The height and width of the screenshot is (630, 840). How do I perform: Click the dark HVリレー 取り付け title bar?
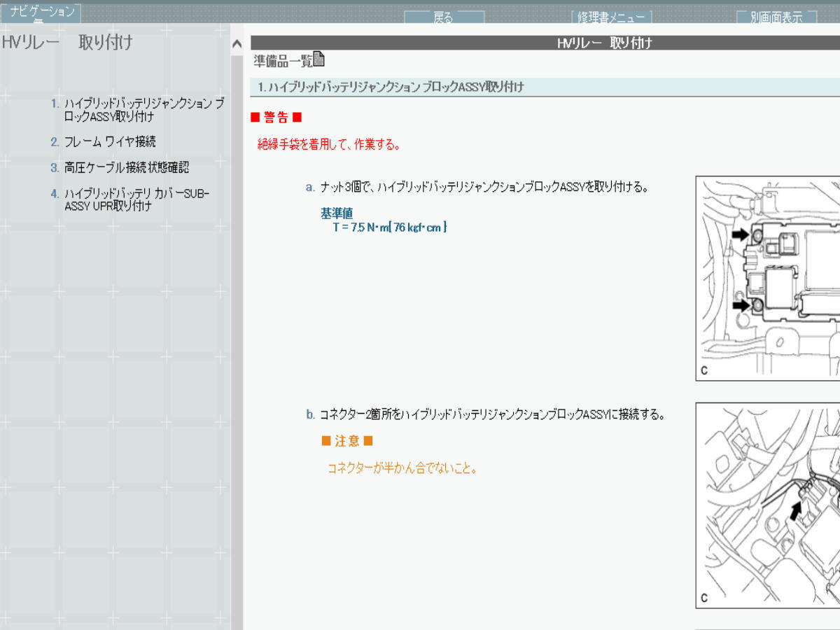point(545,43)
